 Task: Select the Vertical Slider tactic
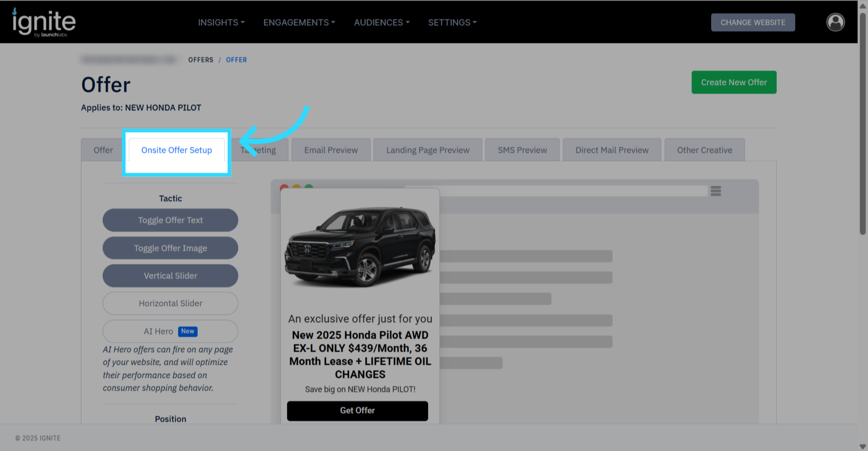point(170,276)
